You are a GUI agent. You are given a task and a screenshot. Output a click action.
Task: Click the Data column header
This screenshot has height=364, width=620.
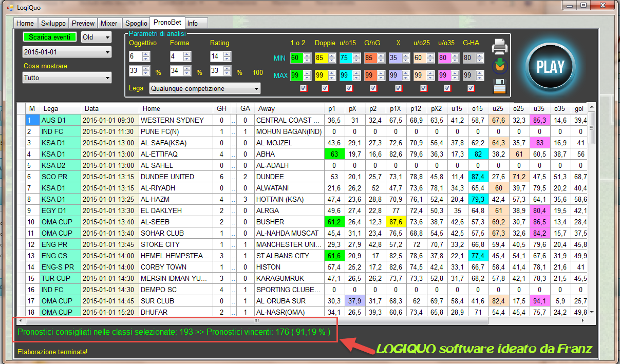[x=110, y=108]
